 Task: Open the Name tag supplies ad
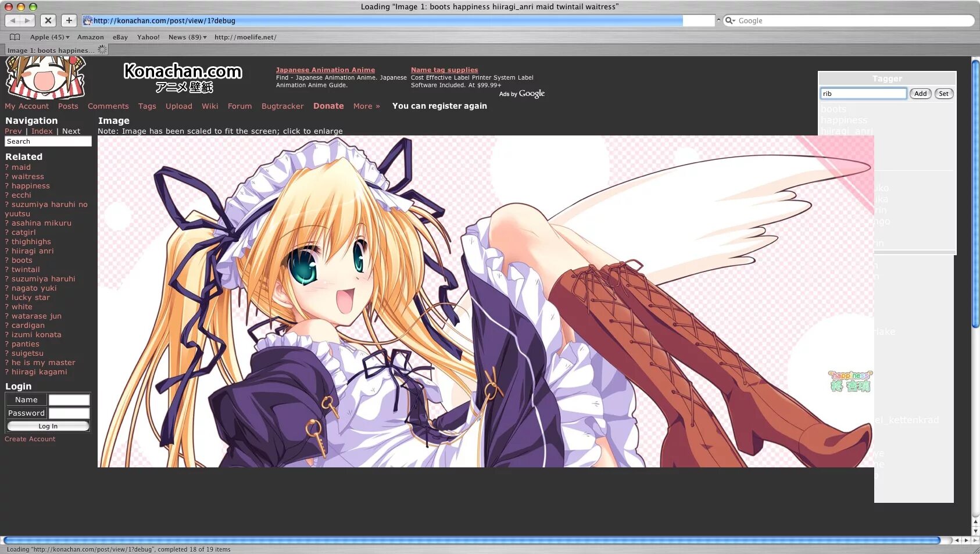tap(445, 70)
